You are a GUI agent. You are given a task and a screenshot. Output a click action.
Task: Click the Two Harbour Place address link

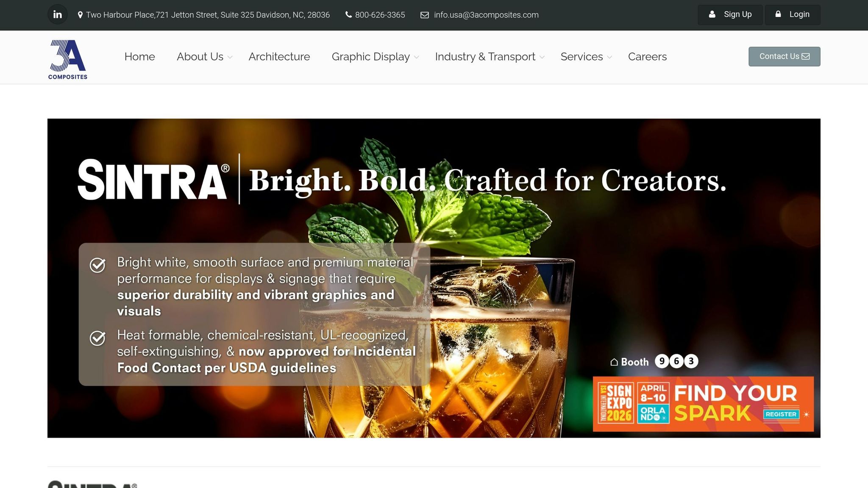(x=208, y=15)
